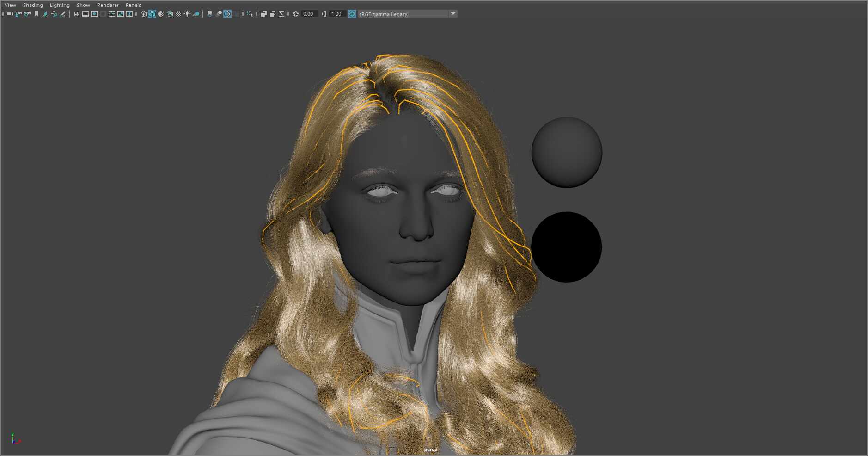
Task: Switch to Wireframe display mode
Action: 143,14
